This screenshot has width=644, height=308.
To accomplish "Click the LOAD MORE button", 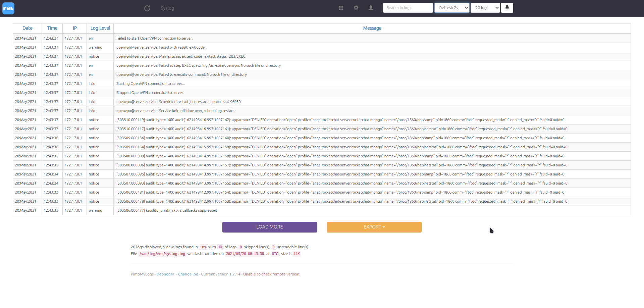I will tap(270, 227).
